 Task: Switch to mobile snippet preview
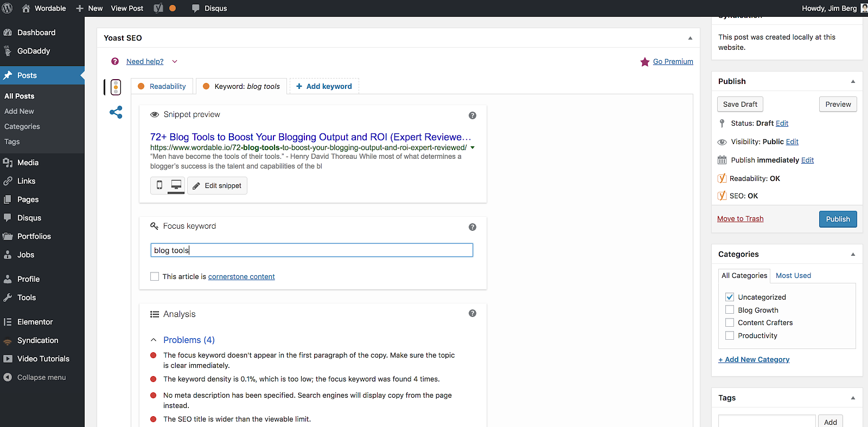[159, 185]
